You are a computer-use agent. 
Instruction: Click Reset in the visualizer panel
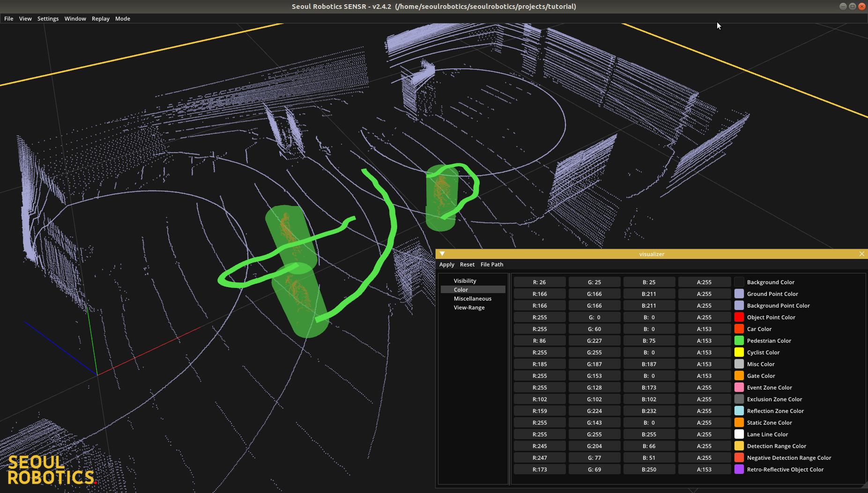[x=467, y=265]
